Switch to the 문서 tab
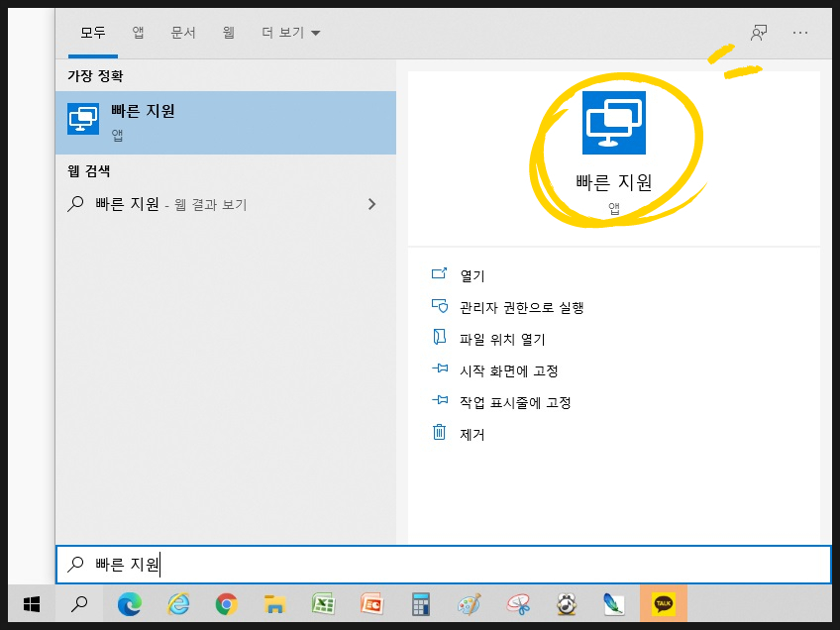 coord(183,33)
